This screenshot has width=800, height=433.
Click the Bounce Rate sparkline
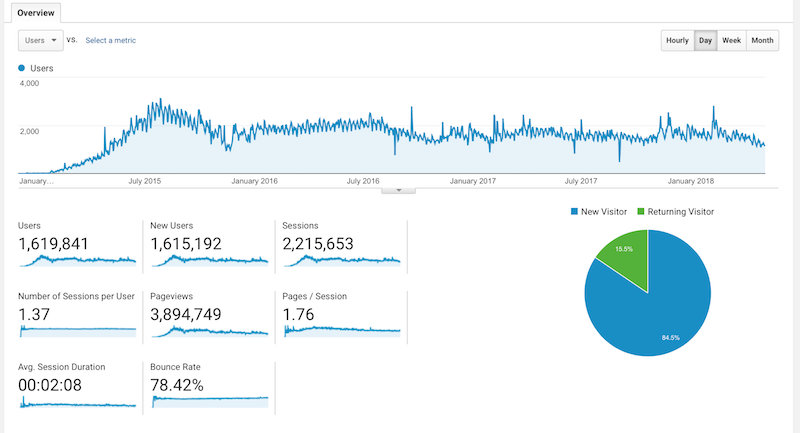209,400
